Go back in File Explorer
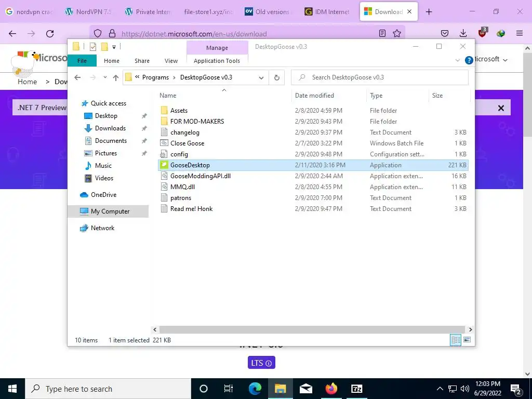532x399 pixels. pos(77,77)
